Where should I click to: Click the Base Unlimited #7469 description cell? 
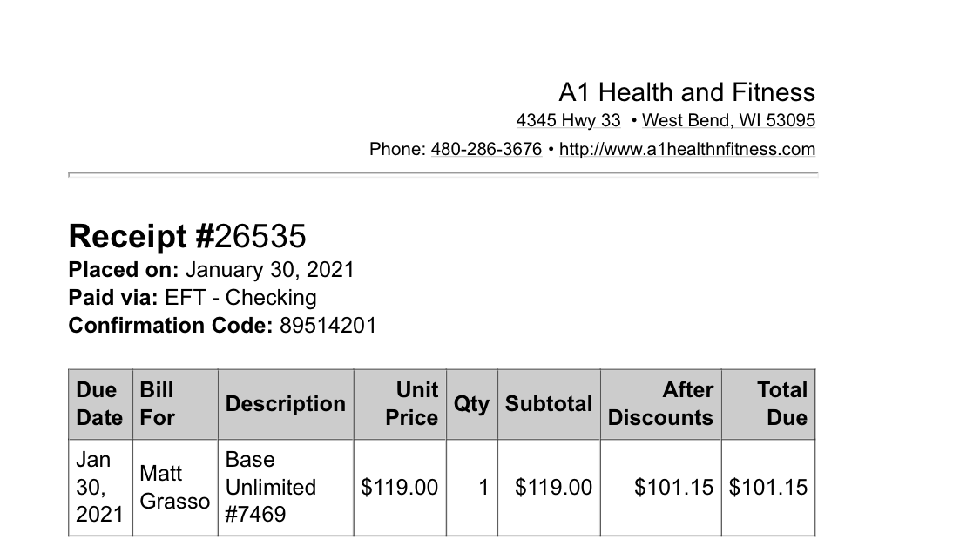(x=286, y=488)
